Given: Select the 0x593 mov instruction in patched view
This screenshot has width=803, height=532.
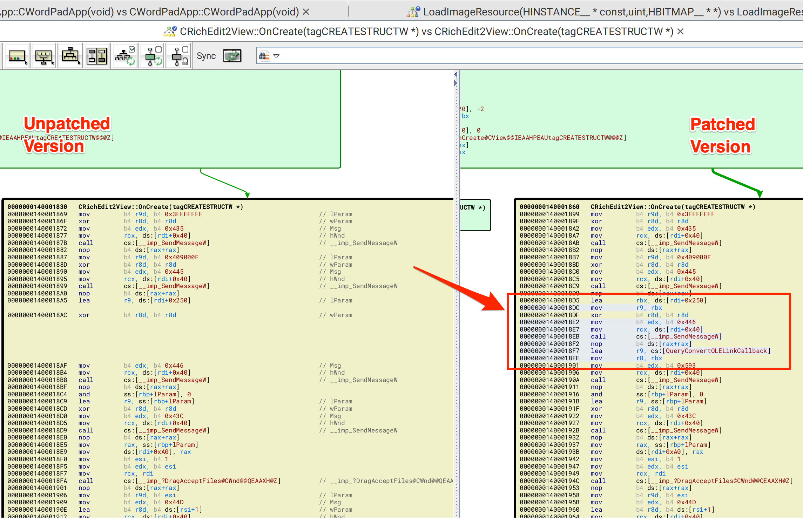Looking at the screenshot, I should tap(608, 366).
